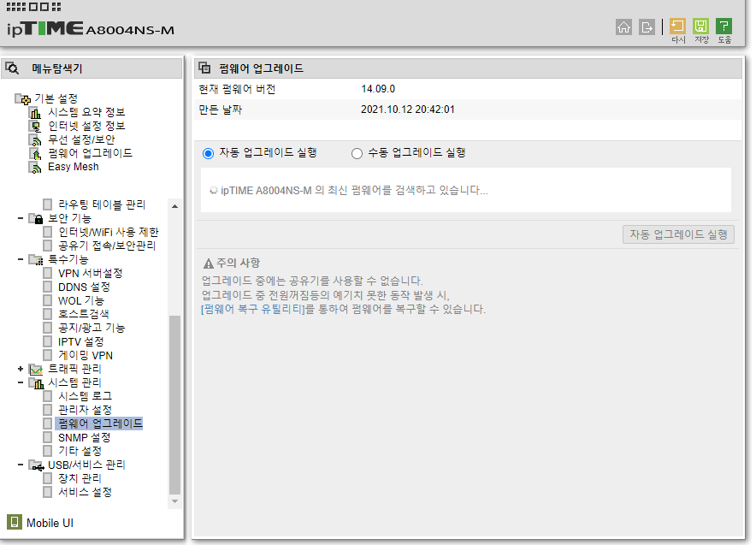Image resolution: width=756 pixels, height=545 pixels.
Task: Click firmware version value 14.09.0
Action: [x=378, y=89]
